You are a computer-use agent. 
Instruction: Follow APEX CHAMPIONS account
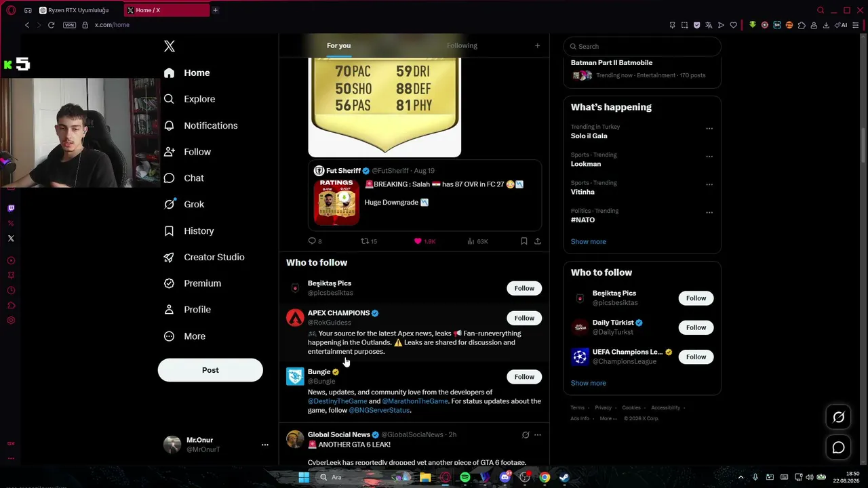point(524,318)
